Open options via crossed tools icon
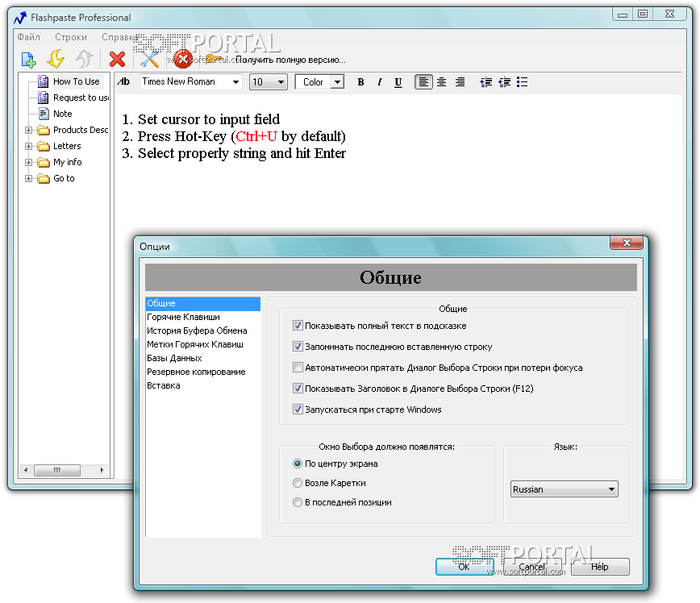The image size is (700, 603). (149, 60)
